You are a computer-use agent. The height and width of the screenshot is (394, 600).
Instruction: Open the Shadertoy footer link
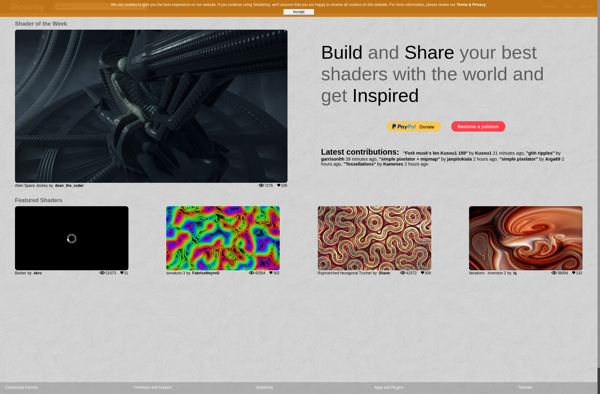pyautogui.click(x=264, y=387)
